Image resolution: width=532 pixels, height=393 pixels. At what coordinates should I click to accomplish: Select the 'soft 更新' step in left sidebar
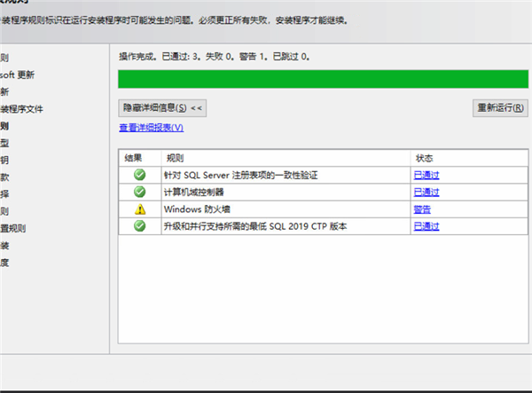pyautogui.click(x=19, y=75)
